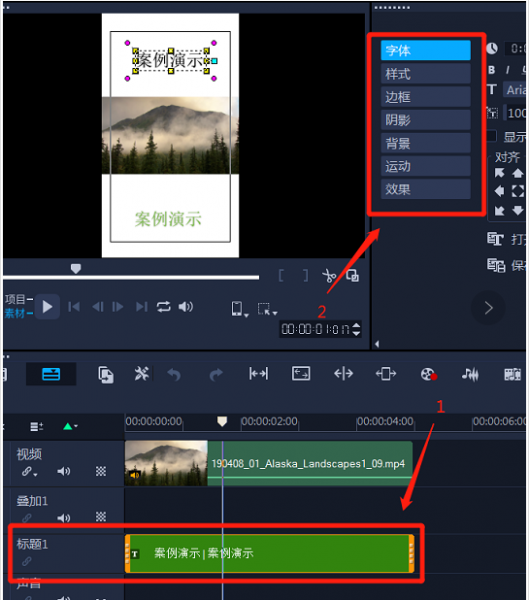The image size is (529, 600).
Task: Switch to the 运动 motion tab
Action: point(426,166)
